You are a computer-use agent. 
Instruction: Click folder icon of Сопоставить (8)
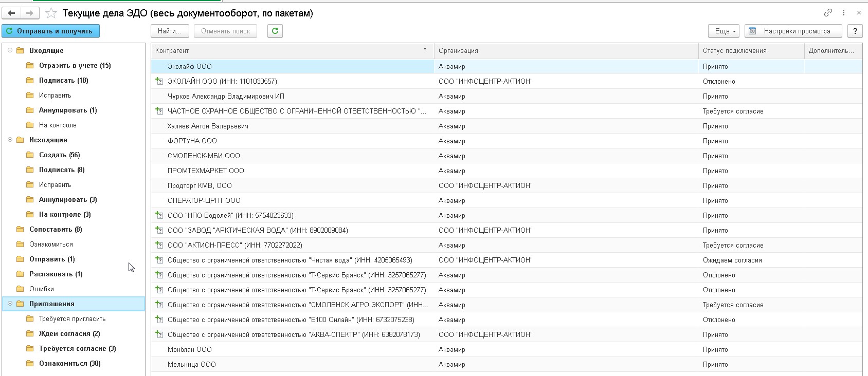20,229
